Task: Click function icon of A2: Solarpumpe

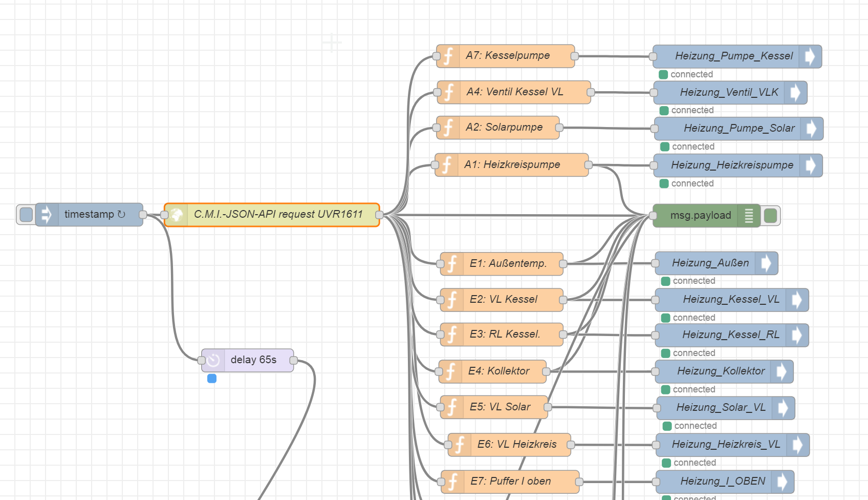Action: pos(448,128)
